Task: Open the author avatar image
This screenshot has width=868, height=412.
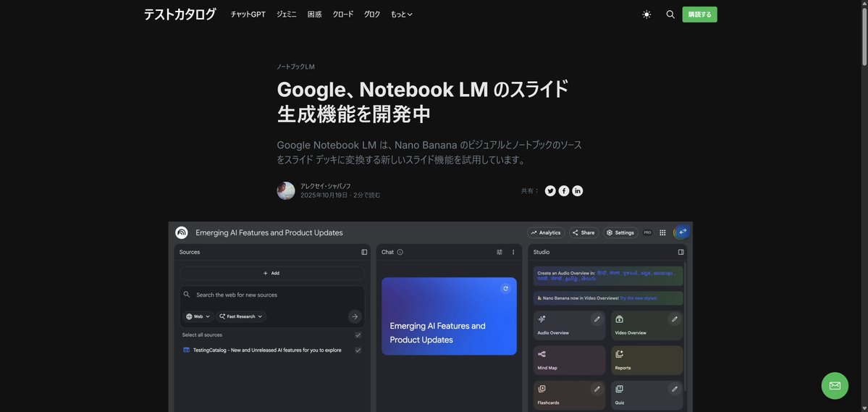Action: [x=286, y=190]
